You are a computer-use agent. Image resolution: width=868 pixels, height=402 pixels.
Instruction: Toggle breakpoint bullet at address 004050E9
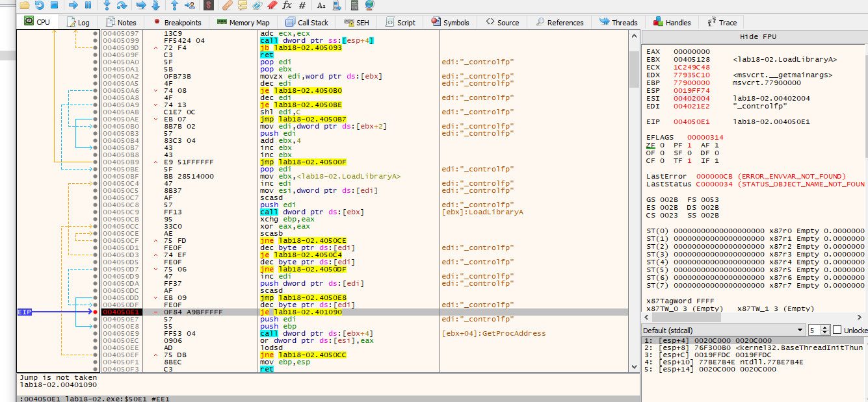[96, 333]
